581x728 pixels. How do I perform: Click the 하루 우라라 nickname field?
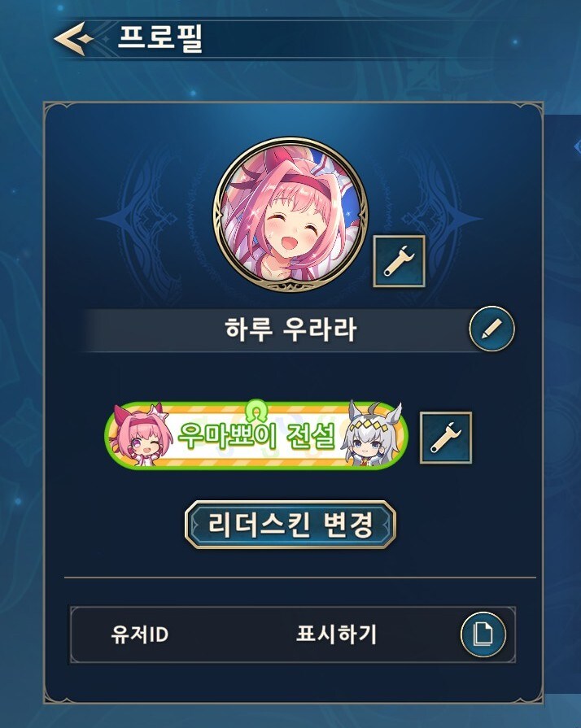click(284, 329)
